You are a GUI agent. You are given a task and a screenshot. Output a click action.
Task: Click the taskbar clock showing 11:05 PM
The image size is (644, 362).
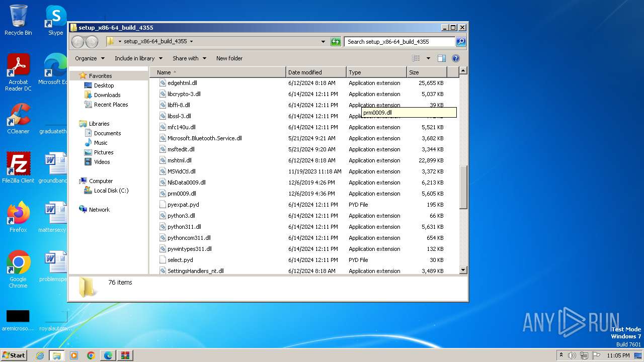point(618,355)
